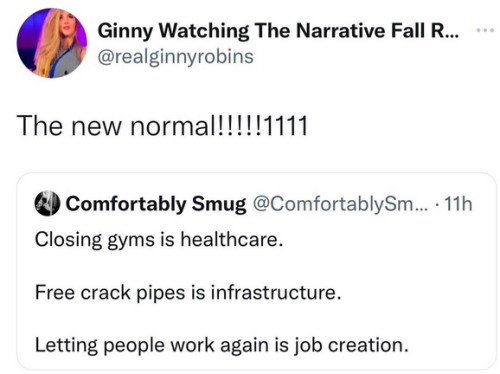
Task: Click the word 'healthcare' in quoted tweet
Action: click(229, 239)
